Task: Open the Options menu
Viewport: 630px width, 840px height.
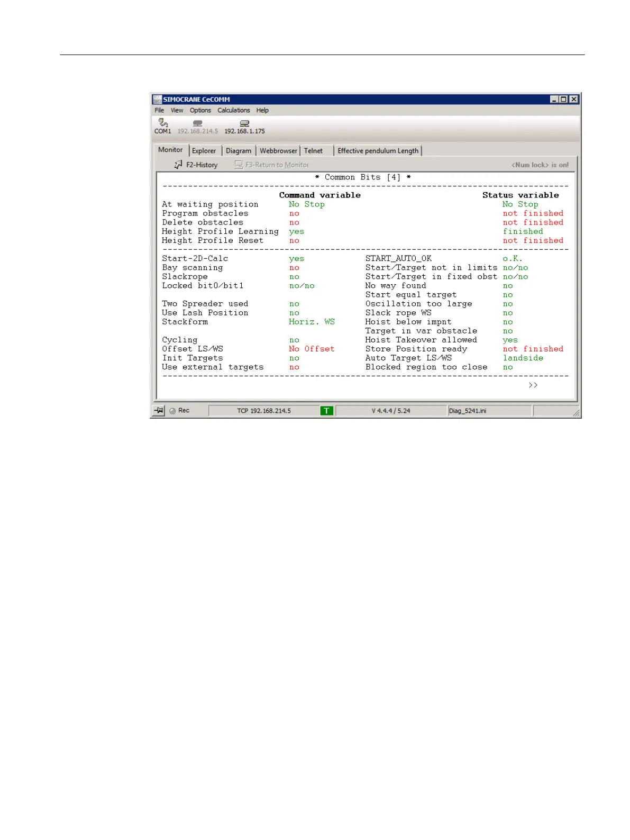Action: 200,111
